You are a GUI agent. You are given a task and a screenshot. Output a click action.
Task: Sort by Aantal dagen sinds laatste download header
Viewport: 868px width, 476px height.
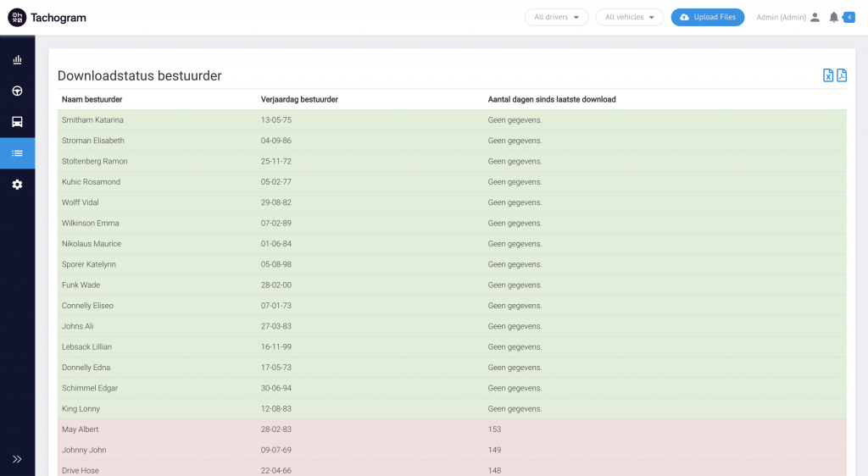click(552, 99)
